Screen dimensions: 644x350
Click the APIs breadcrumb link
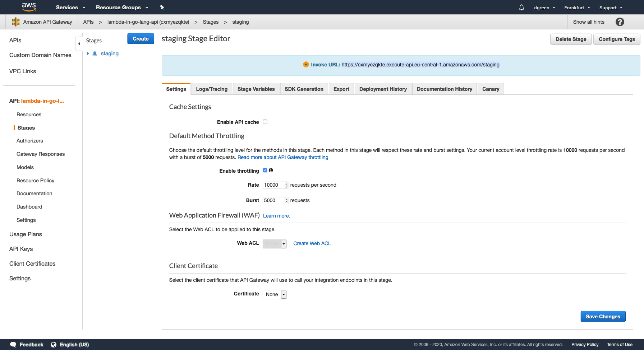[x=88, y=22]
